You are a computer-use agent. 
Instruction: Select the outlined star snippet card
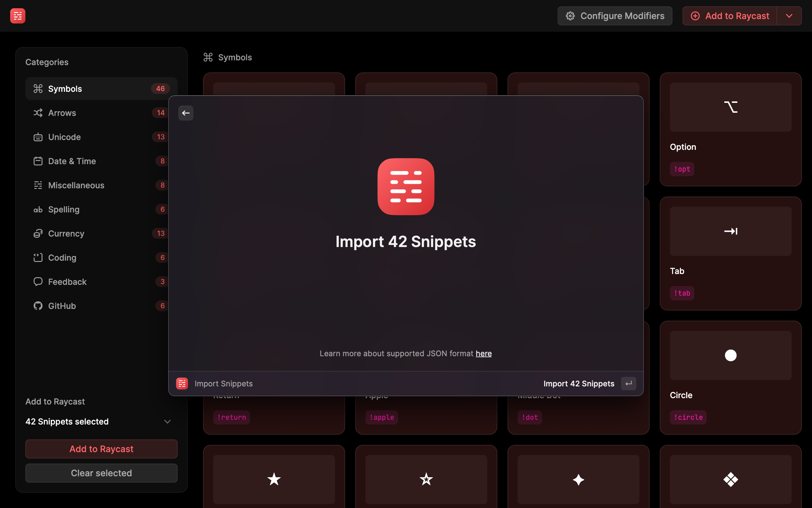426,477
